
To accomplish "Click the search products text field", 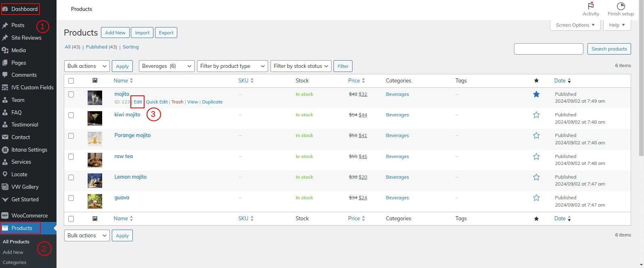I will coord(548,49).
